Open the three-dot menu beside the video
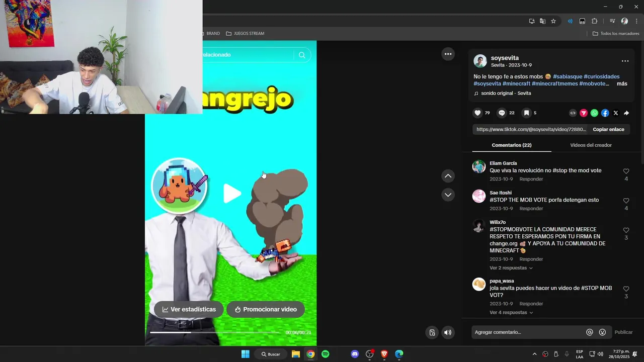Image resolution: width=644 pixels, height=362 pixels. [x=448, y=54]
